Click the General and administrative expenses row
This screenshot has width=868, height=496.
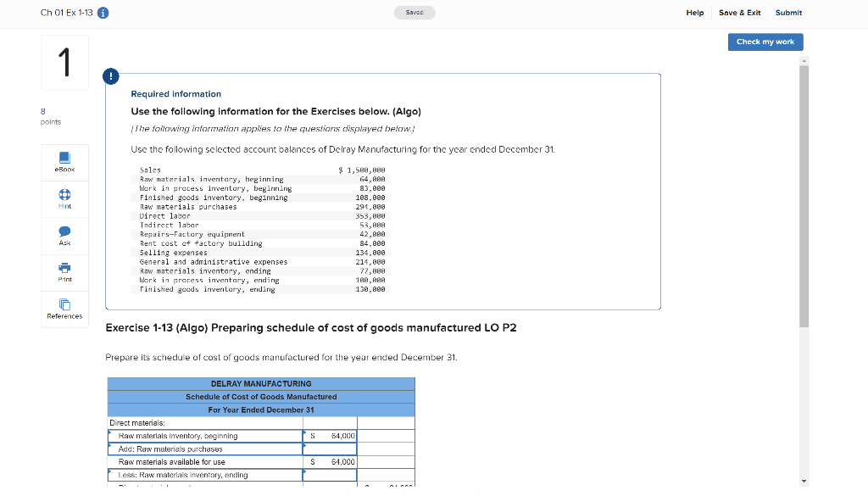(x=261, y=262)
